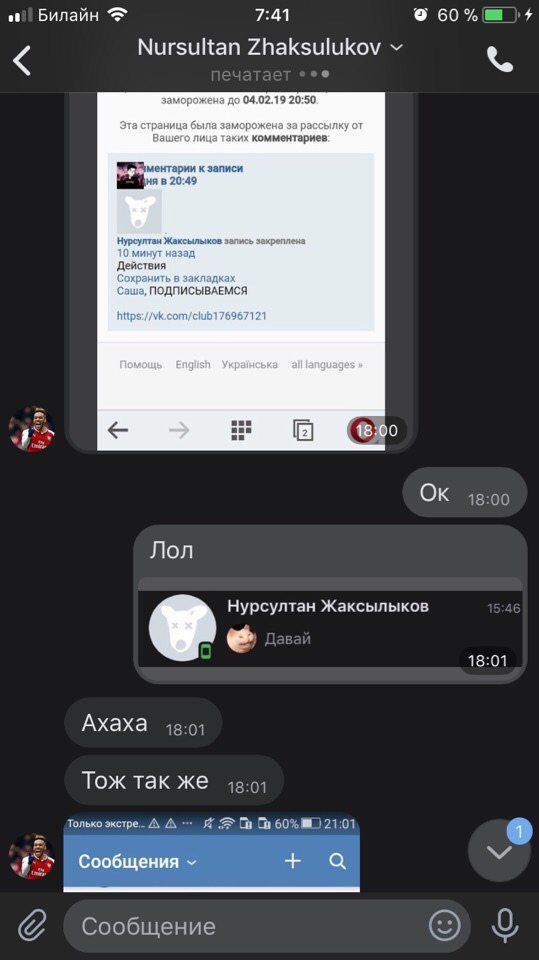Select the 'Тож так же' message
539x960 pixels.
174,780
